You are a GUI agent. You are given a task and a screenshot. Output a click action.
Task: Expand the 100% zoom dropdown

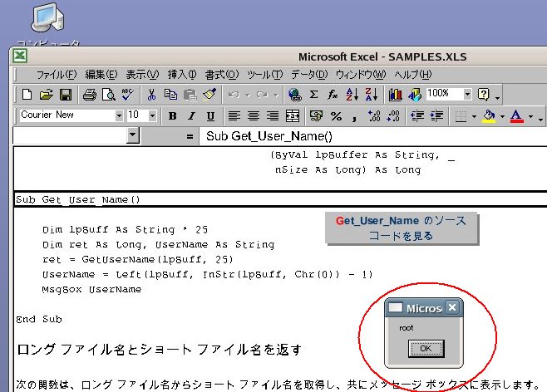[467, 94]
